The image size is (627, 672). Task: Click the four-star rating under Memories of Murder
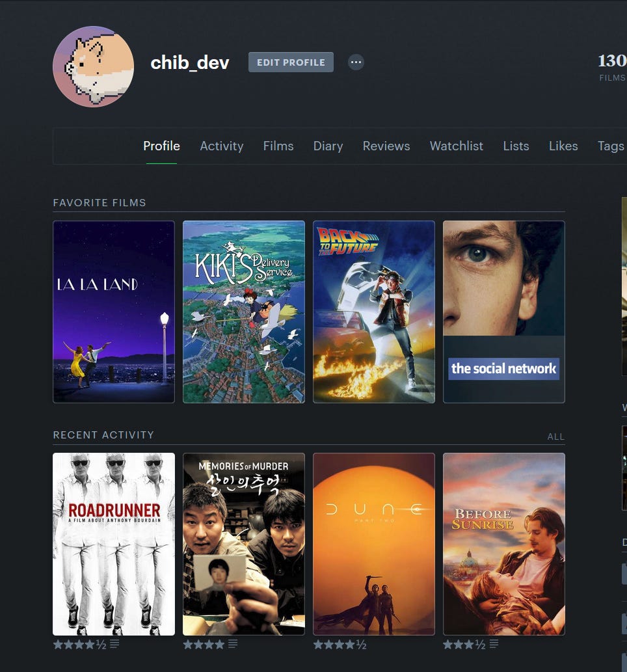[204, 644]
